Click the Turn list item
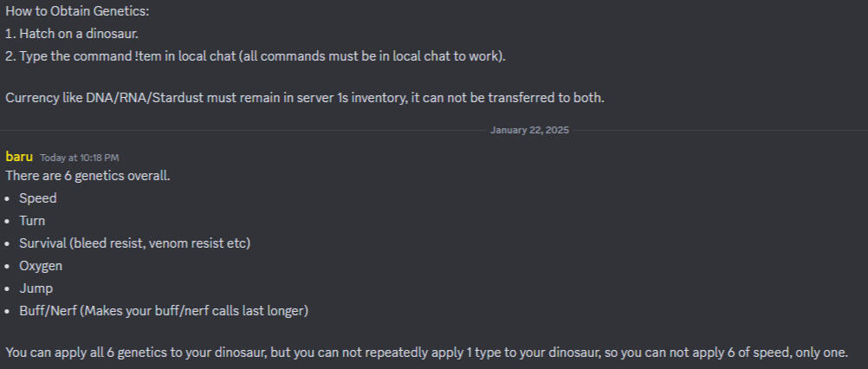This screenshot has width=868, height=369. 32,221
